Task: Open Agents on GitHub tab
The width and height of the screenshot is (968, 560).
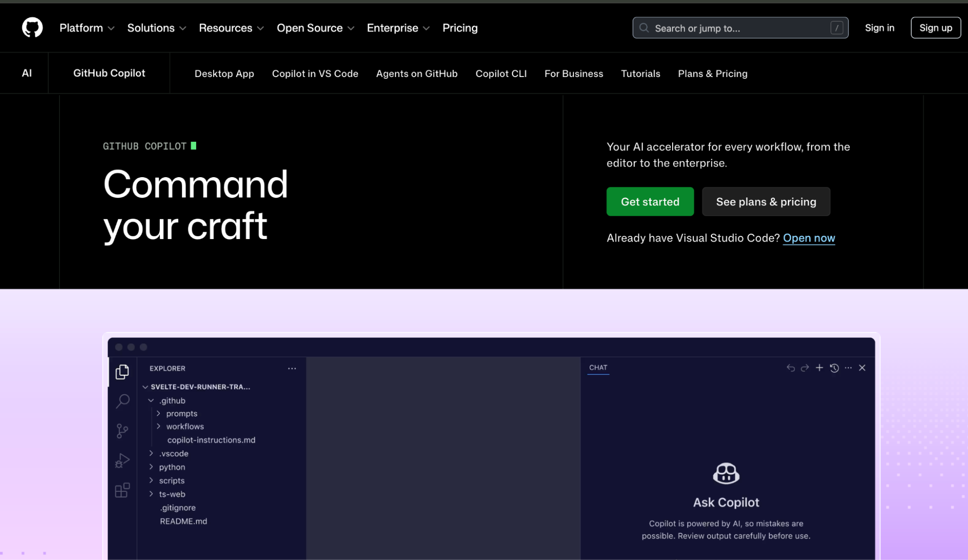Action: pos(417,74)
